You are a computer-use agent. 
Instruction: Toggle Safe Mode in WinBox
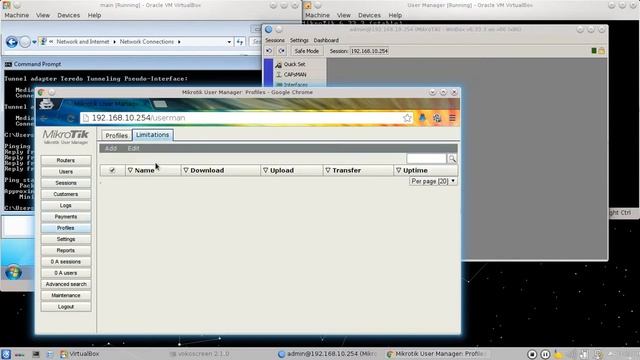[307, 51]
